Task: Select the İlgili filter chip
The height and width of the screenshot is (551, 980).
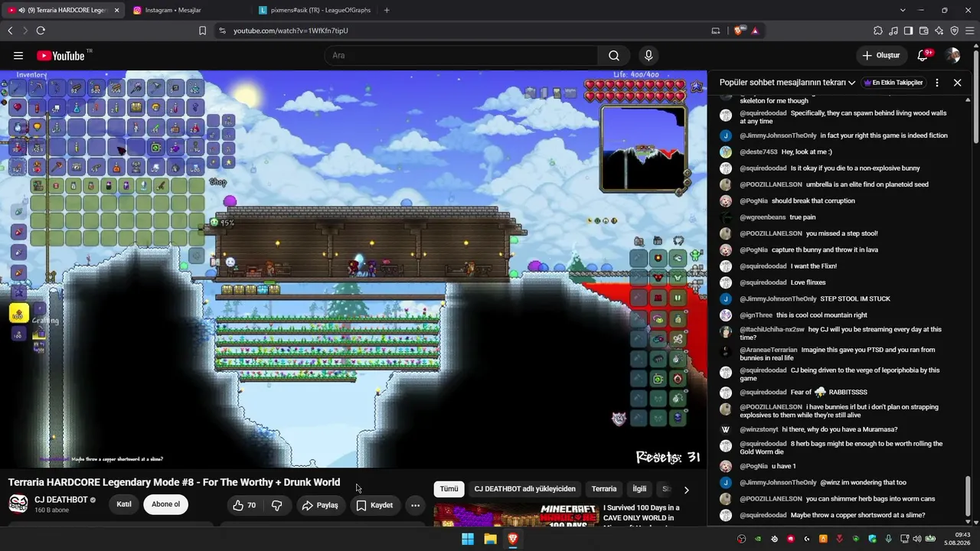Action: point(639,489)
